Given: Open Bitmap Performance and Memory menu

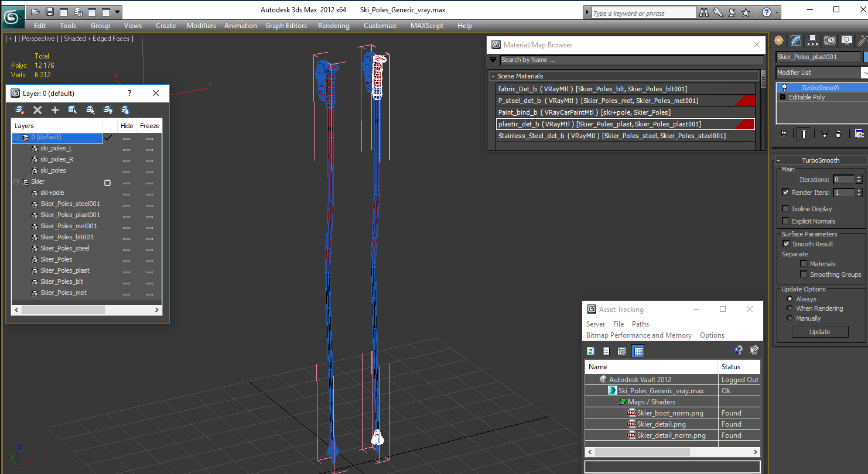Looking at the screenshot, I should click(x=639, y=335).
